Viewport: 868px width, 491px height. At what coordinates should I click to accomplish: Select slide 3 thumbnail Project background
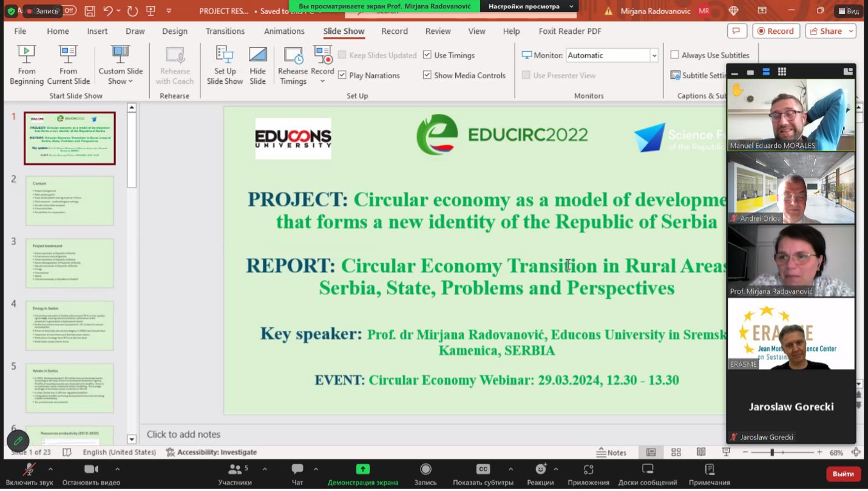click(x=70, y=263)
